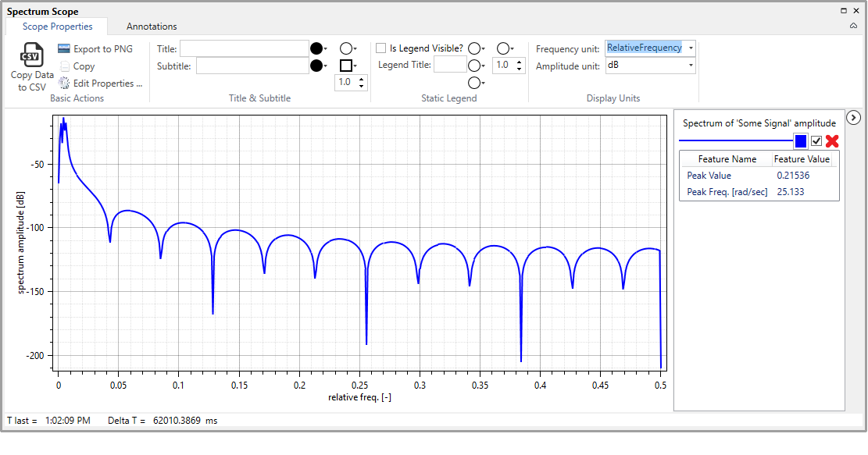The width and height of the screenshot is (868, 455).
Task: Remove the spectrum series with red X
Action: (x=832, y=141)
